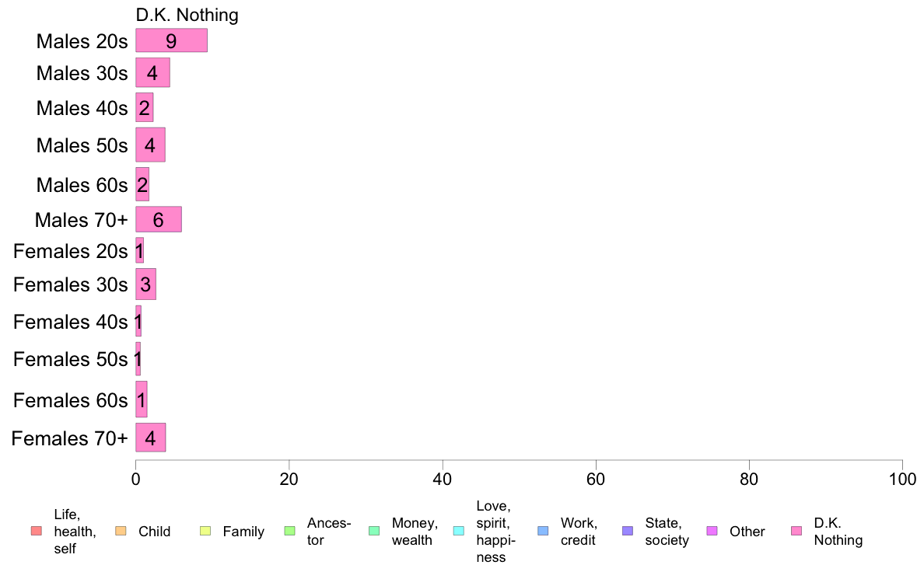The image size is (924, 572).
Task: Click the Child legend color swatch
Action: coord(120,532)
